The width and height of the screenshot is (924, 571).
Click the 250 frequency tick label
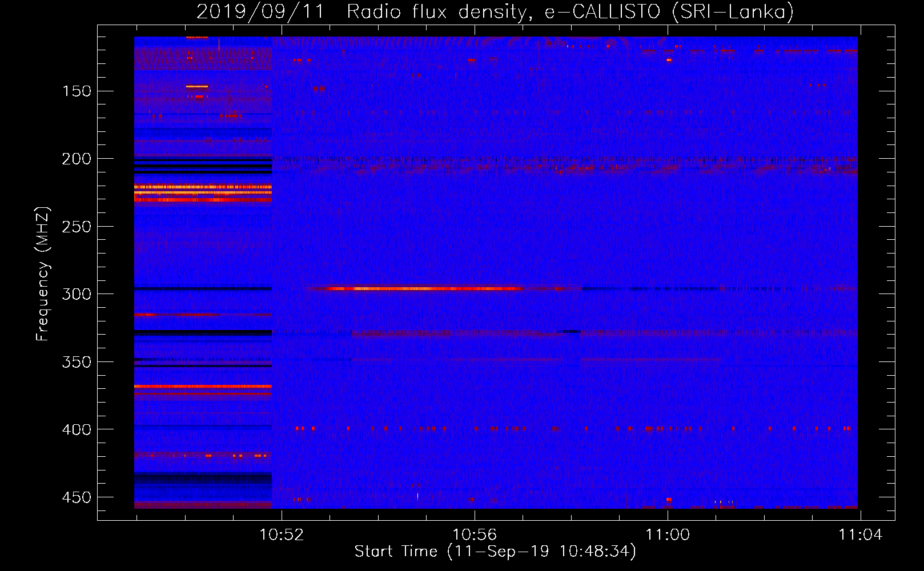[x=77, y=227]
